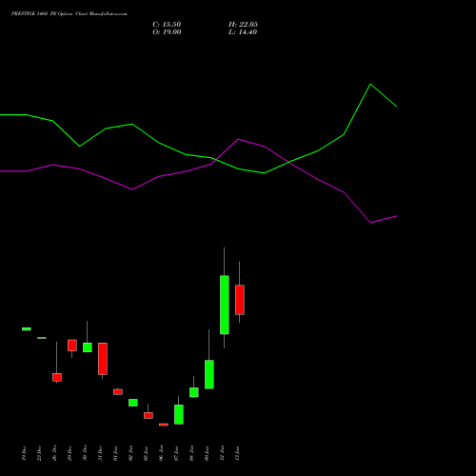
Task: Select the high value 'H: 22.05'
Action: coord(243,25)
